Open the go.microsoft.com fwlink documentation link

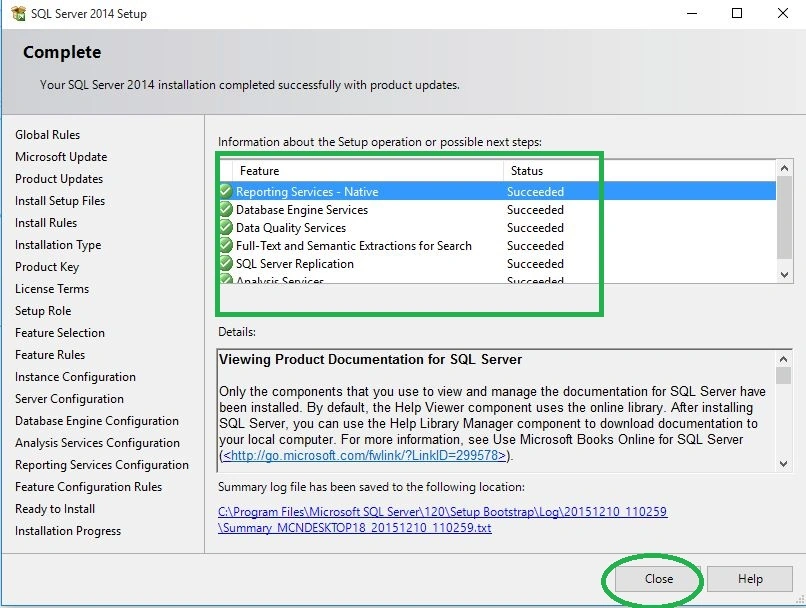point(364,455)
